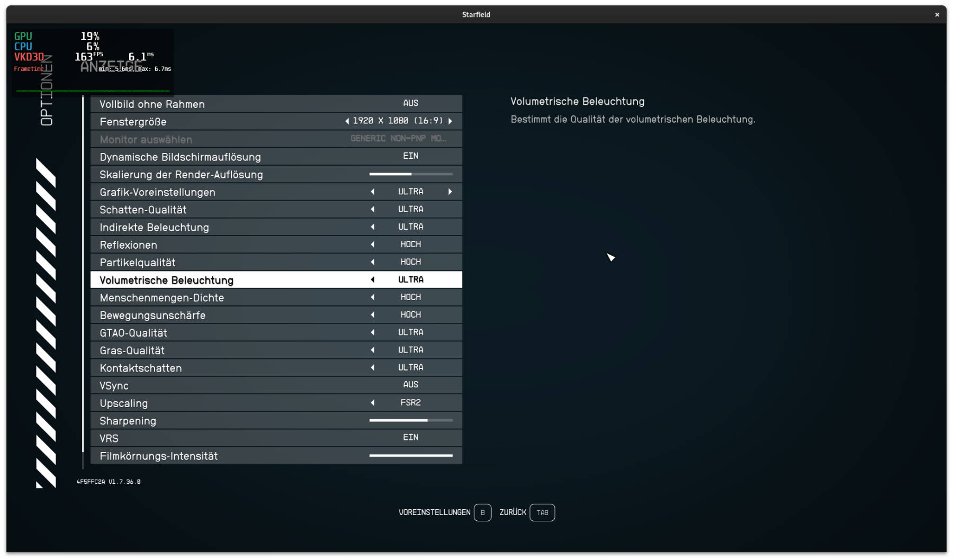Click HOCH value of Reflexionen
This screenshot has height=560, width=953.
click(411, 245)
